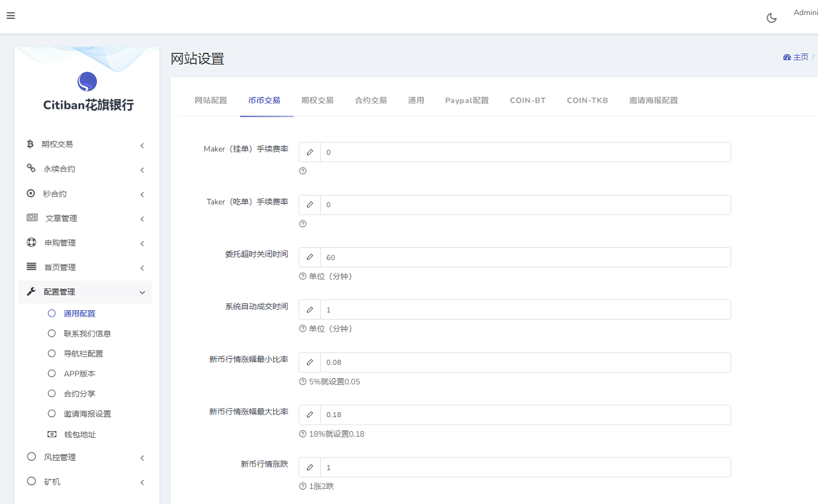Open 合约分享 in the sidebar
Screen dimensions: 818x504
tap(79, 394)
